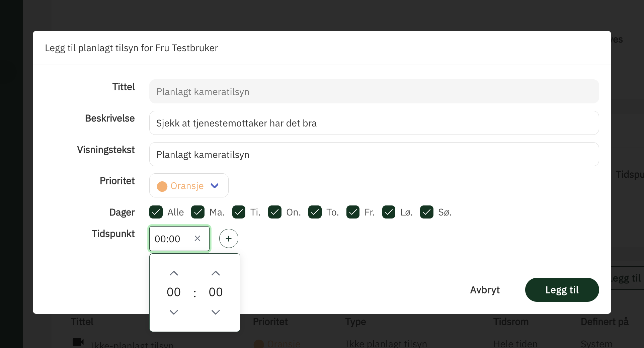Screen dimensions: 644x348
Task: Cancel the dialog with Avbryt
Action: pyautogui.click(x=485, y=290)
